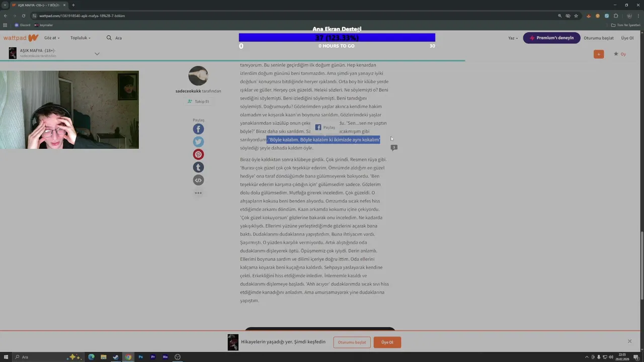Open Steam from the taskbar
This screenshot has height=362, width=644.
116,357
